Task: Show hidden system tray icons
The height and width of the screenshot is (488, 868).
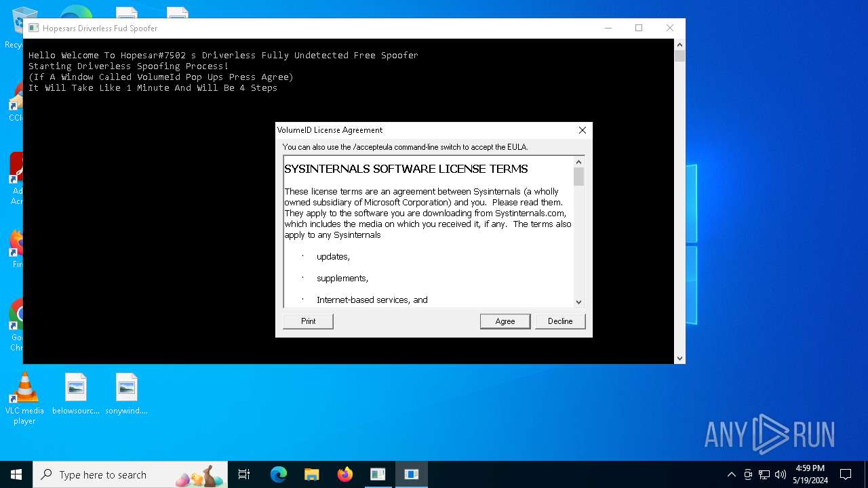Action: click(x=731, y=474)
